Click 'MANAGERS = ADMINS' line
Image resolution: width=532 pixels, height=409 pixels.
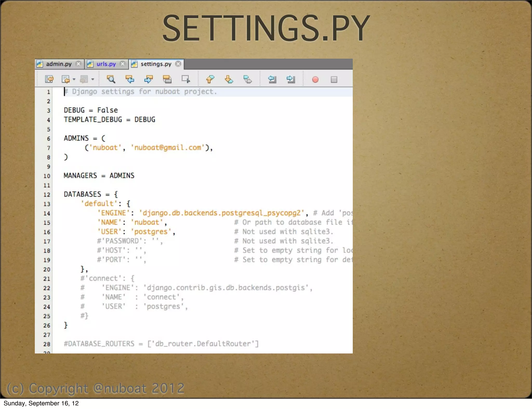click(x=99, y=175)
